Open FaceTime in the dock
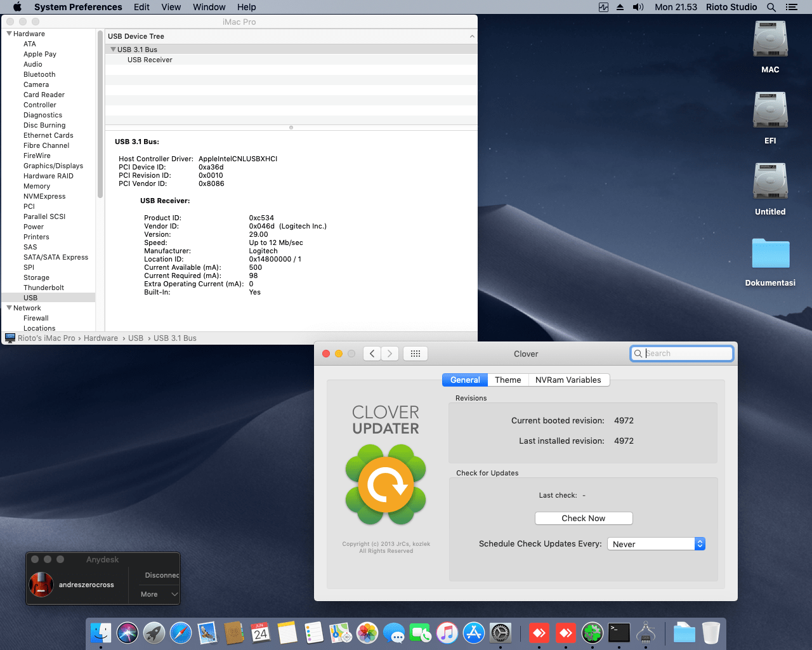 [x=421, y=633]
